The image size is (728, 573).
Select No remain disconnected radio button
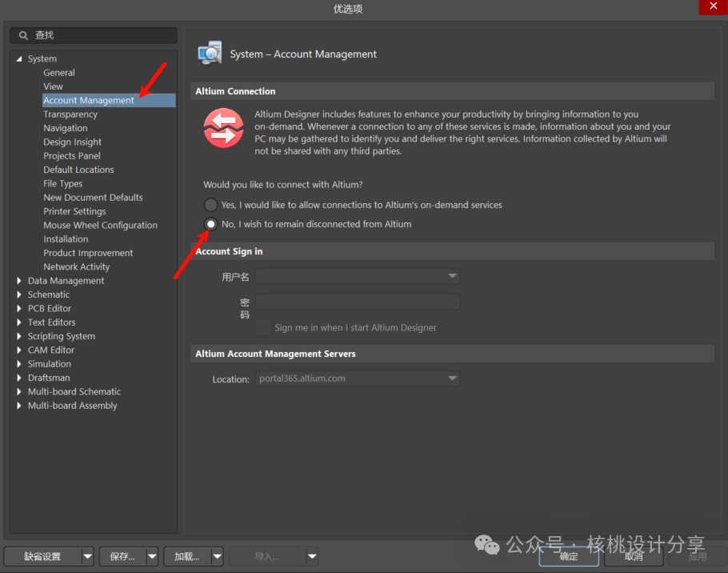[210, 224]
